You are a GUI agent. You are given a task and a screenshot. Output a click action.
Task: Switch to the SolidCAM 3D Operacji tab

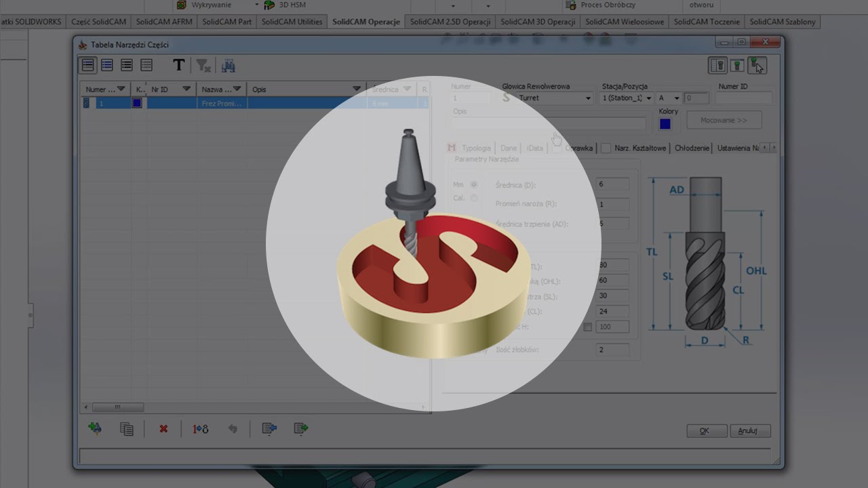538,22
